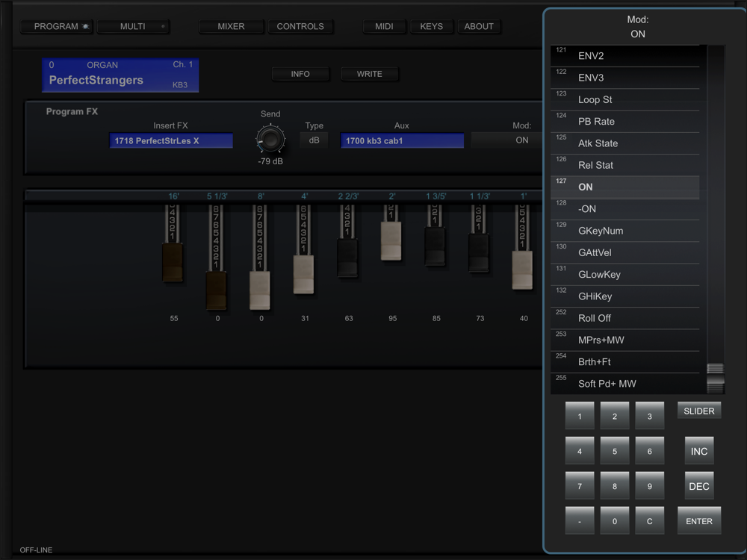The width and height of the screenshot is (747, 560).
Task: Open the Aux kb3 cab1 selector
Action: coord(402,141)
